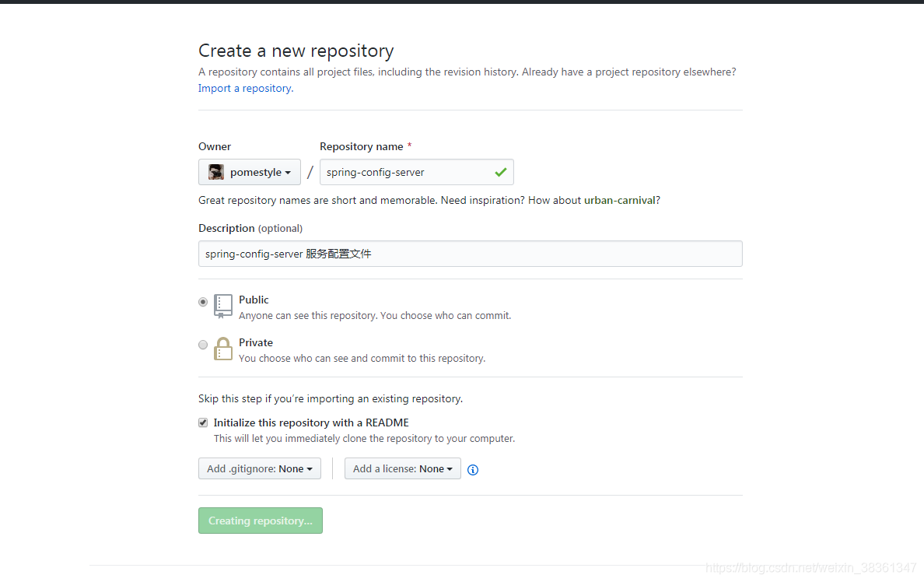The width and height of the screenshot is (924, 582).
Task: Click the Owner label
Action: click(215, 146)
